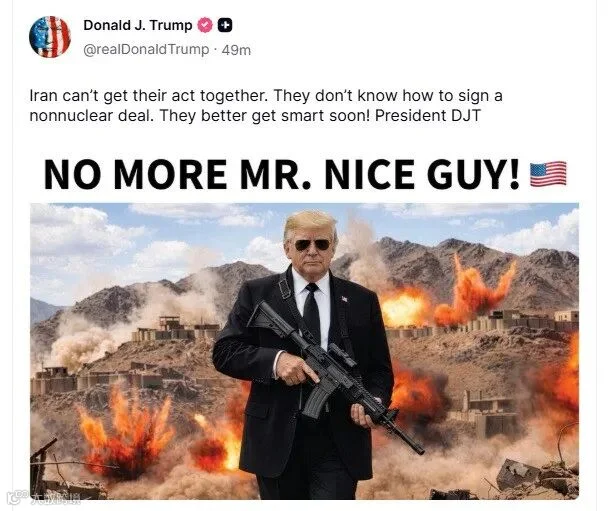608x511 pixels.
Task: Click the black necktie in the picture
Action: [312, 312]
